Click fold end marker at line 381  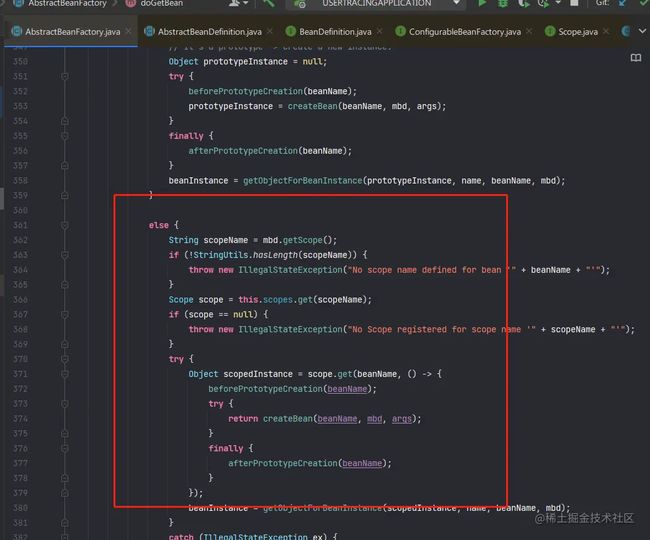[65, 523]
